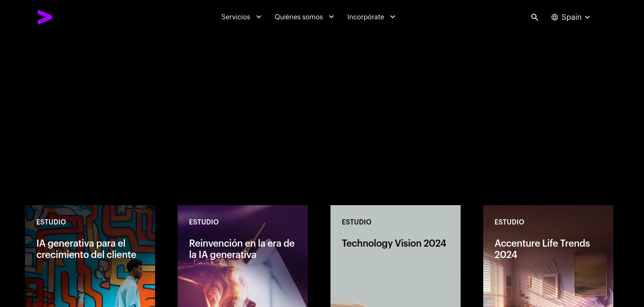Expand the chevron next to Incorpórate

click(x=393, y=17)
